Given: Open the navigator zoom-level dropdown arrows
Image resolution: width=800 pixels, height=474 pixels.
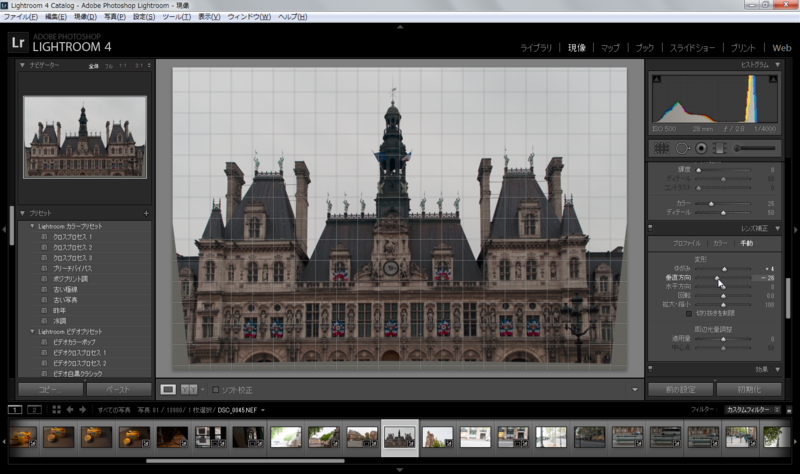Looking at the screenshot, I should pos(149,65).
